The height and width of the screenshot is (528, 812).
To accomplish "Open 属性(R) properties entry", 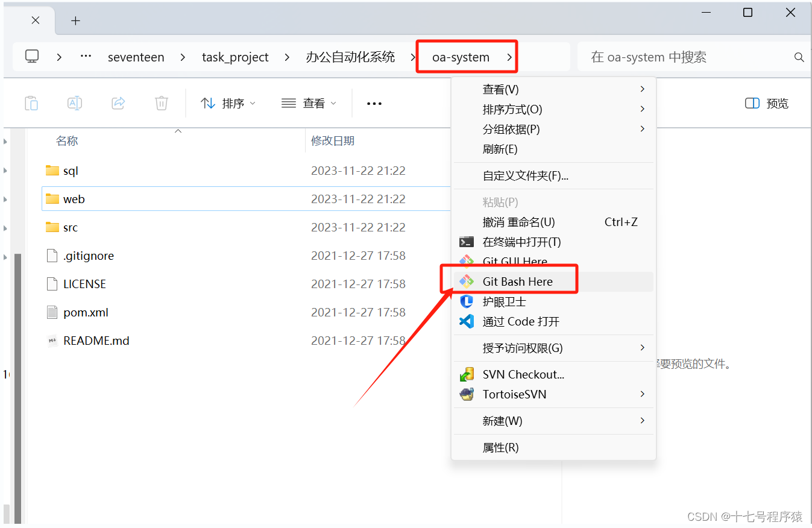I will click(553, 447).
